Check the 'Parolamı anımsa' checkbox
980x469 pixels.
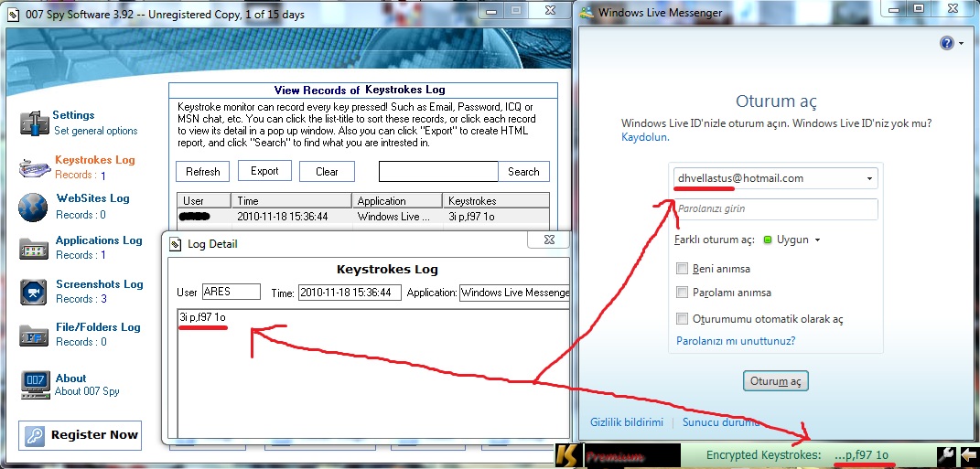682,293
